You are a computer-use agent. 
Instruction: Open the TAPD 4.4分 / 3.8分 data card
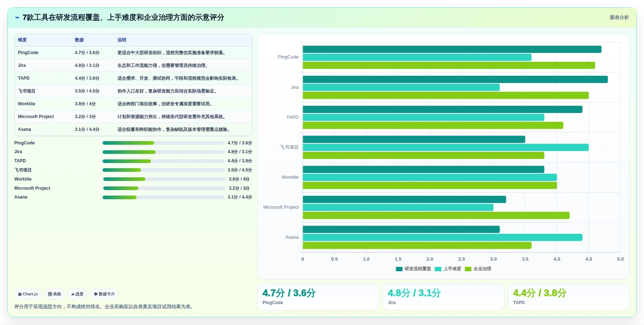569,297
